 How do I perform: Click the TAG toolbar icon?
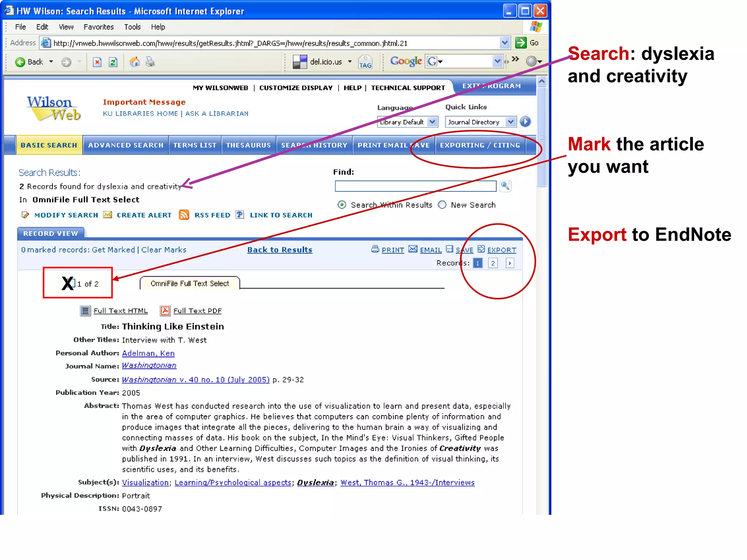coord(365,62)
